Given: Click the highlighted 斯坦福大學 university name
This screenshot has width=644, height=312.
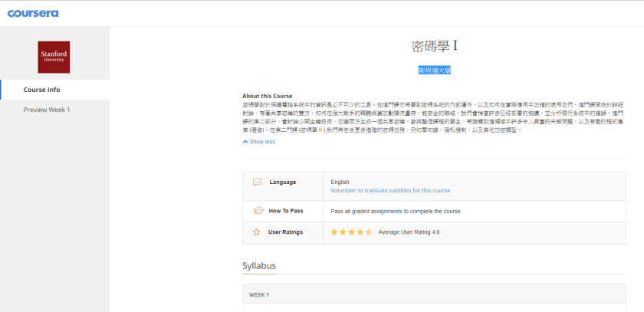Looking at the screenshot, I should (x=435, y=71).
